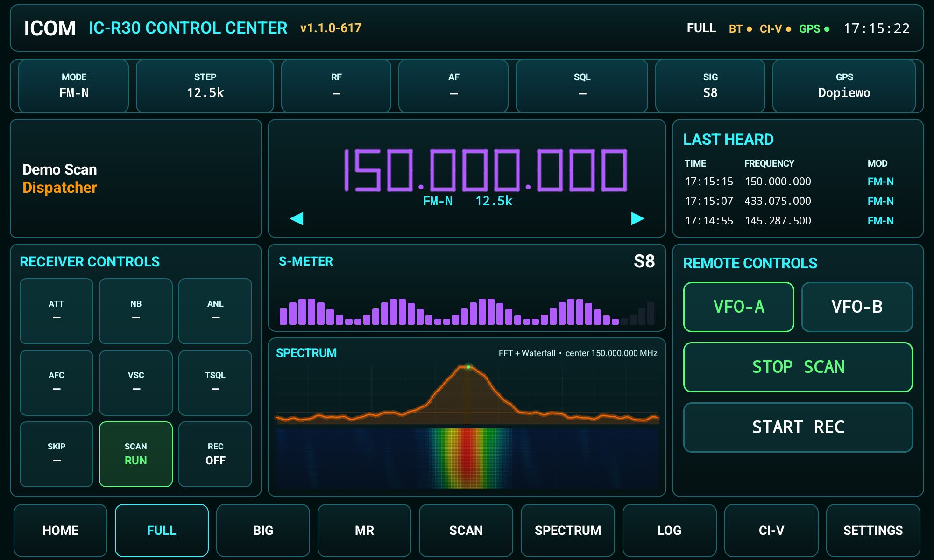Screen dimensions: 934x560
Task: Toggle the NB noise blanker
Action: point(136,311)
